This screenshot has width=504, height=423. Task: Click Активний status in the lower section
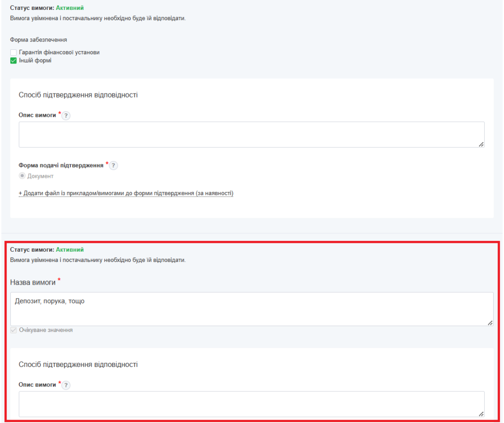(69, 250)
